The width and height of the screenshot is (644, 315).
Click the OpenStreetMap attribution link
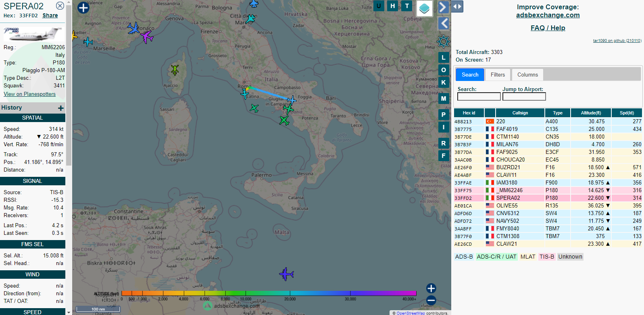(x=411, y=313)
